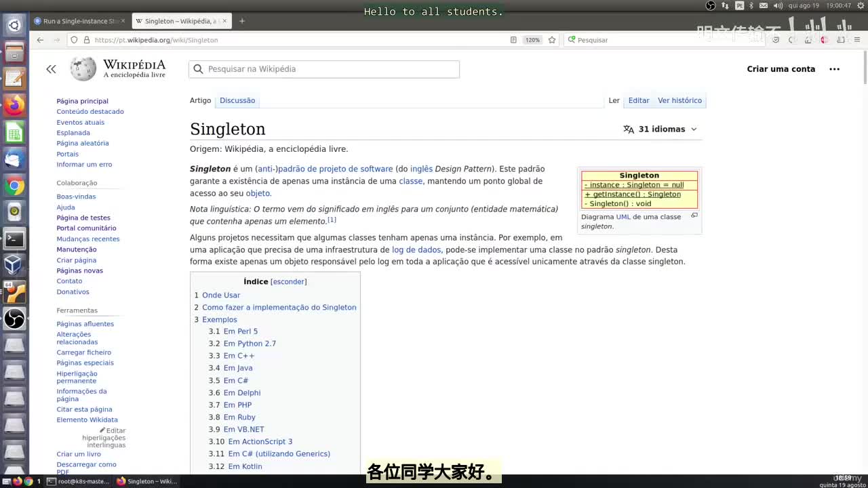Open the system volume indicator
This screenshot has width=868, height=488.
point(776,5)
